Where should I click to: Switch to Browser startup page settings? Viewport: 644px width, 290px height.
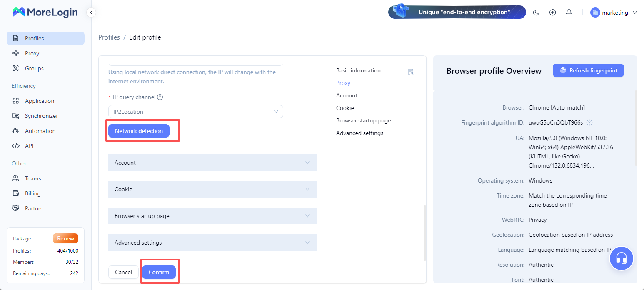point(363,120)
